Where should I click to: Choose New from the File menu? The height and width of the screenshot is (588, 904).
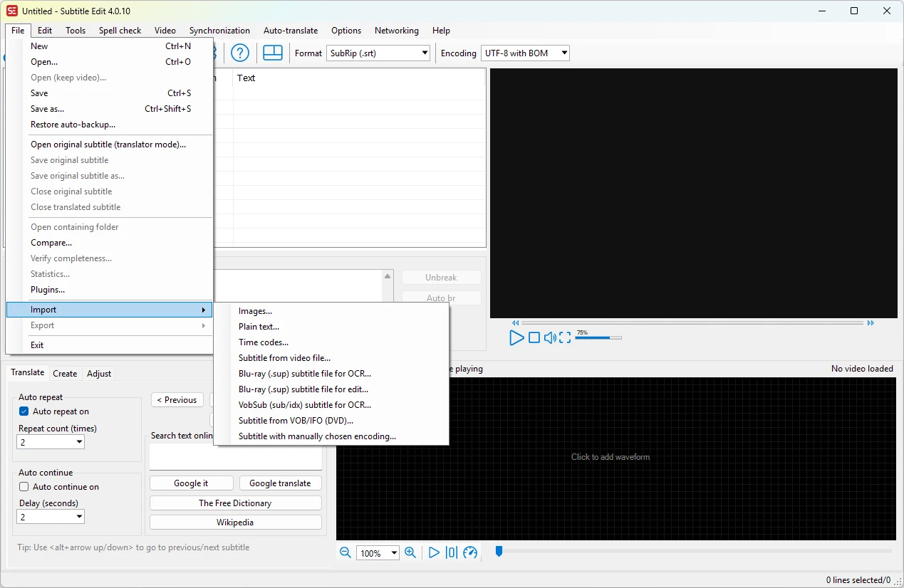[109, 46]
